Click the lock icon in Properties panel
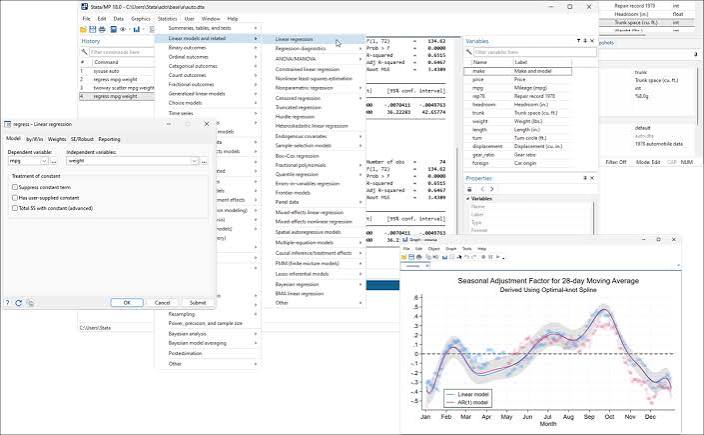704x435 pixels. tap(470, 189)
